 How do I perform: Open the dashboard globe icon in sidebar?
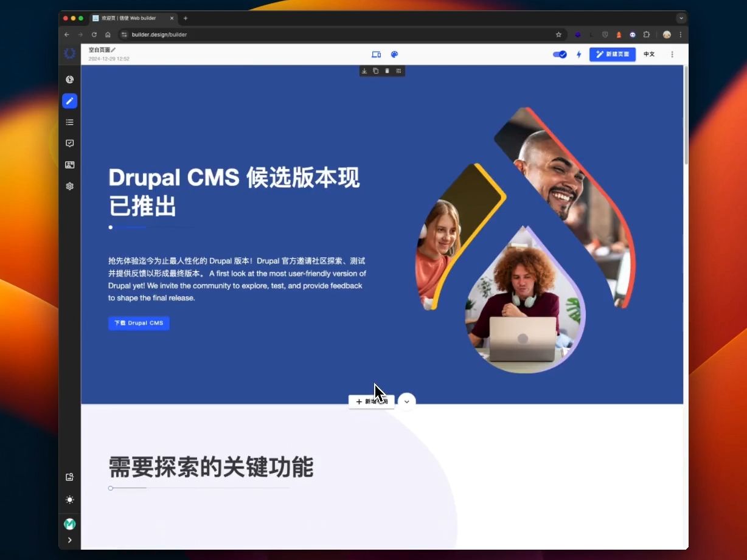click(70, 80)
